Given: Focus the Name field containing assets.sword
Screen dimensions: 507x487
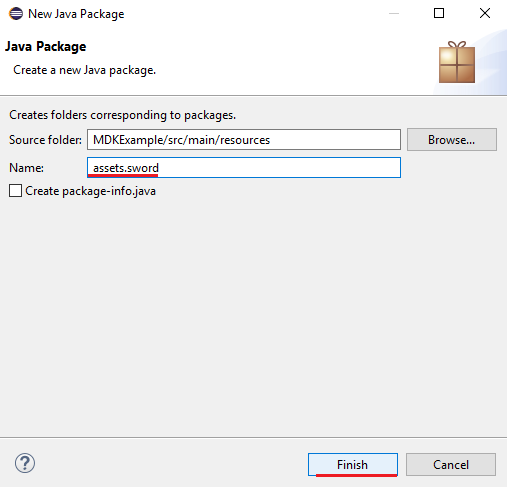Looking at the screenshot, I should click(244, 168).
